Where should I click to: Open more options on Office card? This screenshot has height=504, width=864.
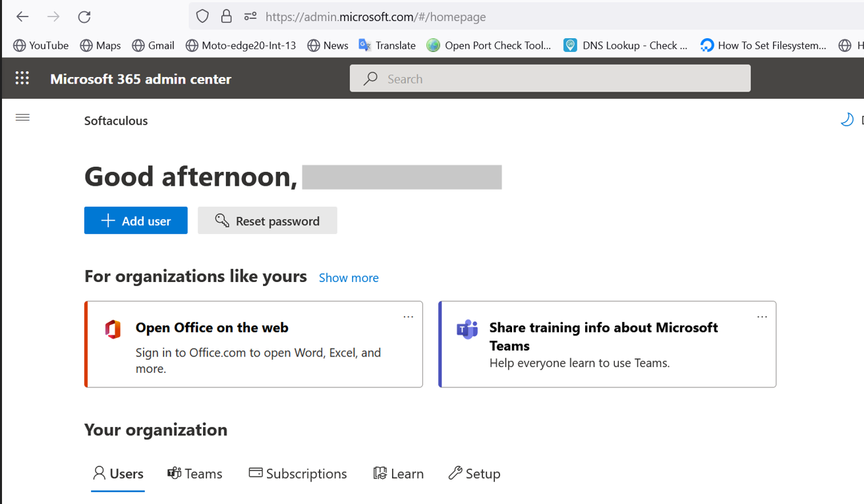(x=408, y=317)
